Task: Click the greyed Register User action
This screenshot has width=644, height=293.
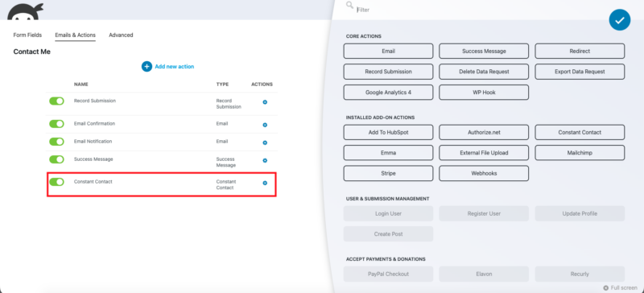Action: pyautogui.click(x=484, y=213)
